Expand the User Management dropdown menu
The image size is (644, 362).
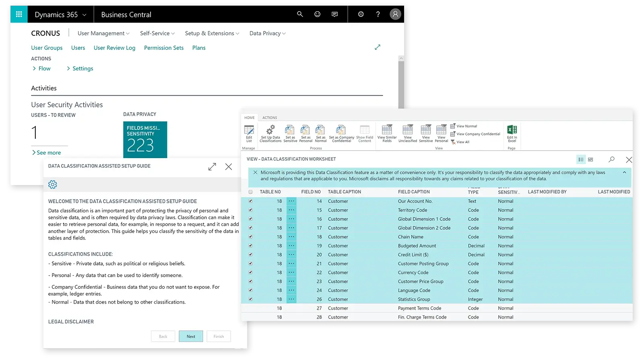[x=103, y=33]
